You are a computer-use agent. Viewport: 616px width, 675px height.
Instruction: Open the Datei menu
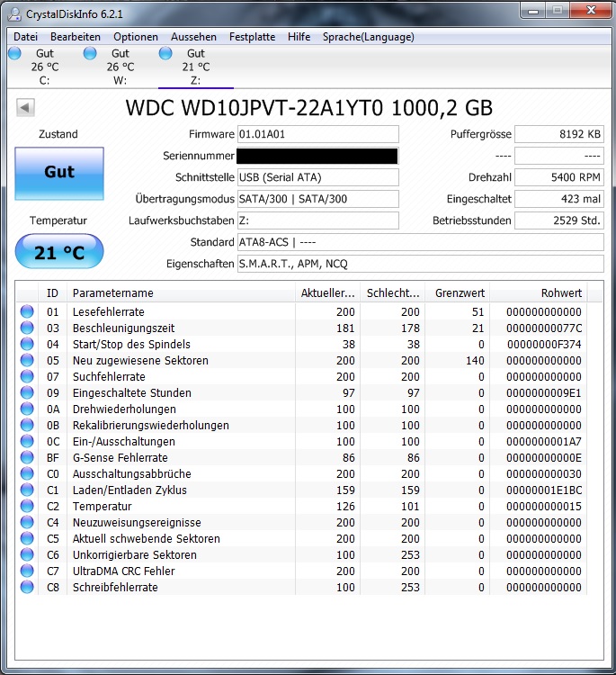[x=25, y=37]
